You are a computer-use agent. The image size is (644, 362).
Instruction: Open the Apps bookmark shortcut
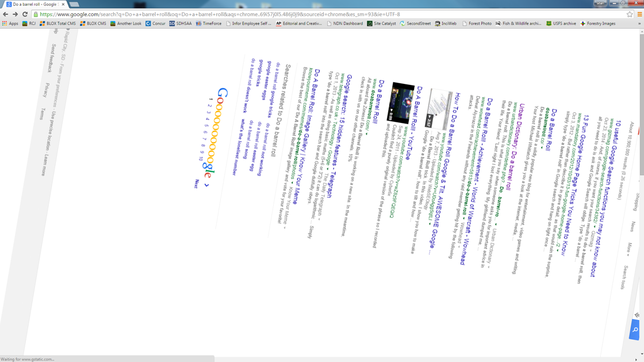10,24
